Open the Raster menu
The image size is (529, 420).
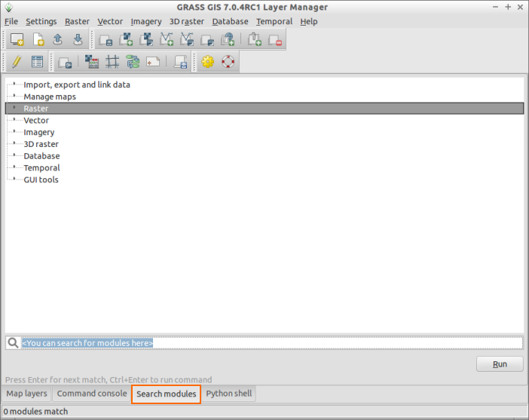pos(77,22)
